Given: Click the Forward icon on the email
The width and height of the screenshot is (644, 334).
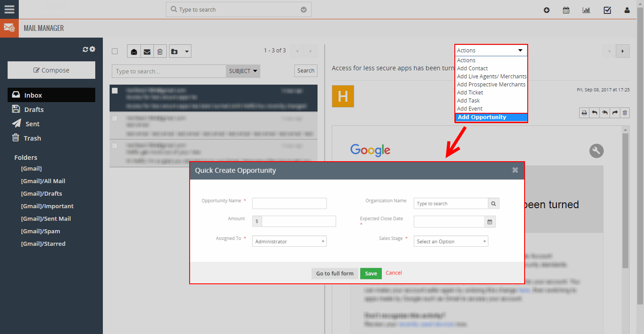Looking at the screenshot, I should click(x=614, y=113).
